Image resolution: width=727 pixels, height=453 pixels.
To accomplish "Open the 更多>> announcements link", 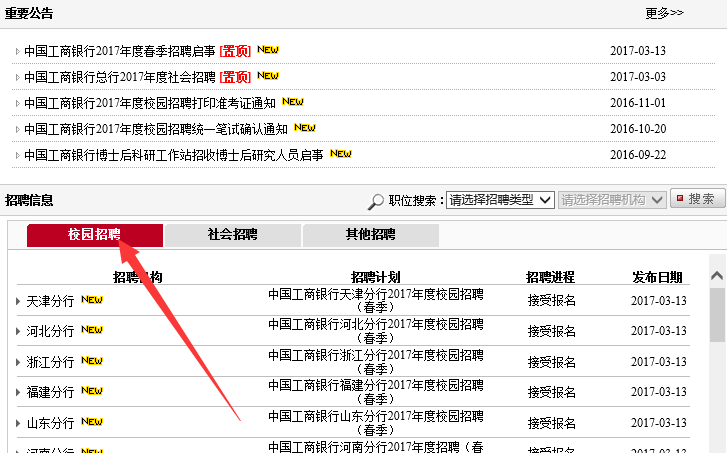I will pyautogui.click(x=664, y=13).
